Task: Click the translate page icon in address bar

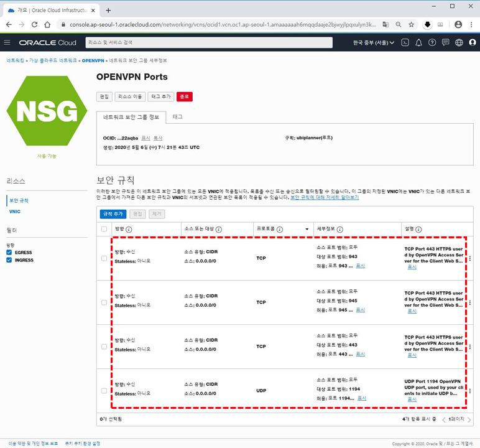Action: 385,24
